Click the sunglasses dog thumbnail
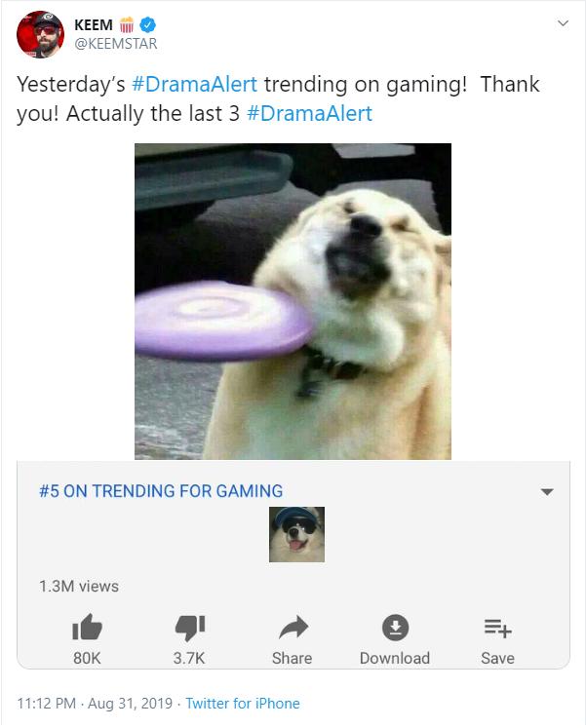This screenshot has width=586, height=728. (x=296, y=534)
